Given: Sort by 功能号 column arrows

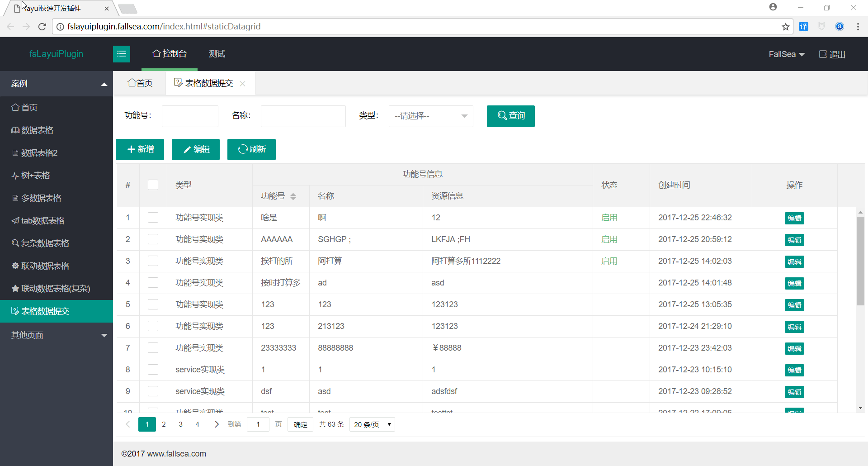Looking at the screenshot, I should [x=293, y=196].
